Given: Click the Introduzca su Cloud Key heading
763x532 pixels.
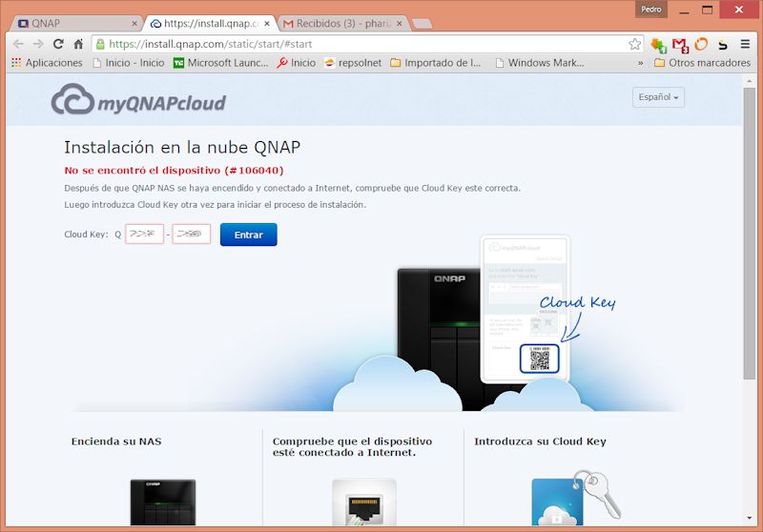Looking at the screenshot, I should pos(540,441).
